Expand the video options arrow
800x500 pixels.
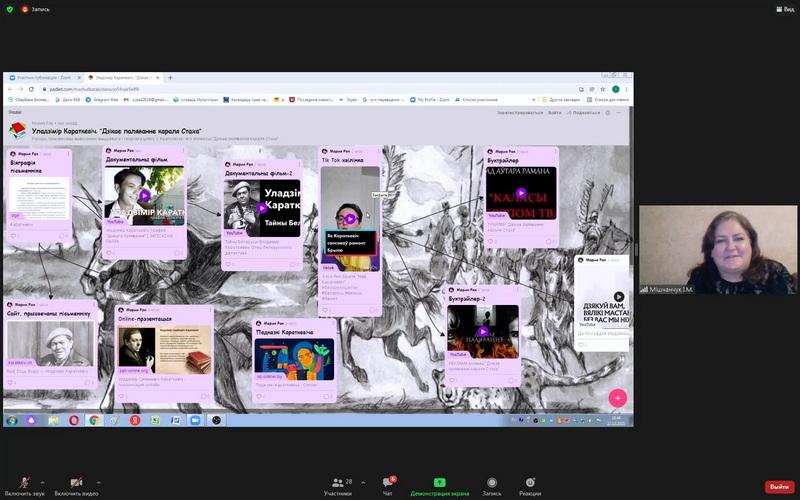pyautogui.click(x=98, y=482)
